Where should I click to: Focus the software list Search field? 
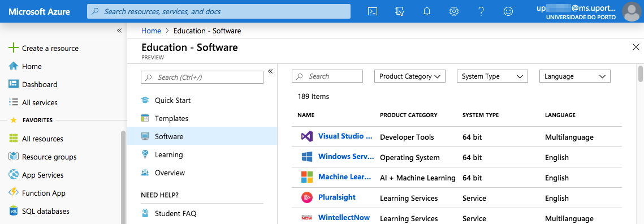tap(327, 76)
